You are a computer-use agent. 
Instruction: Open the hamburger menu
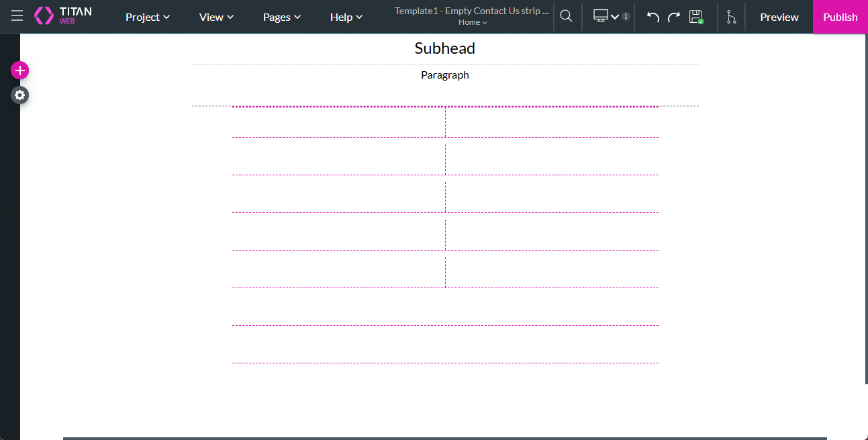pyautogui.click(x=17, y=16)
